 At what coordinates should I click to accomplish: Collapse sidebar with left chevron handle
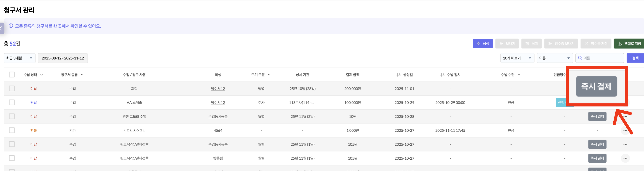[x=1, y=28]
